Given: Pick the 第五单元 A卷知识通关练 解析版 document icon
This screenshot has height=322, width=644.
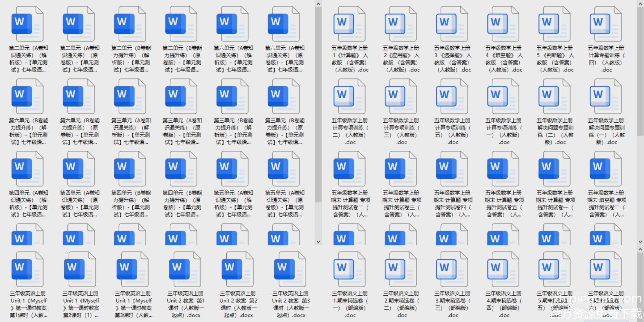Looking at the screenshot, I should (x=232, y=169).
